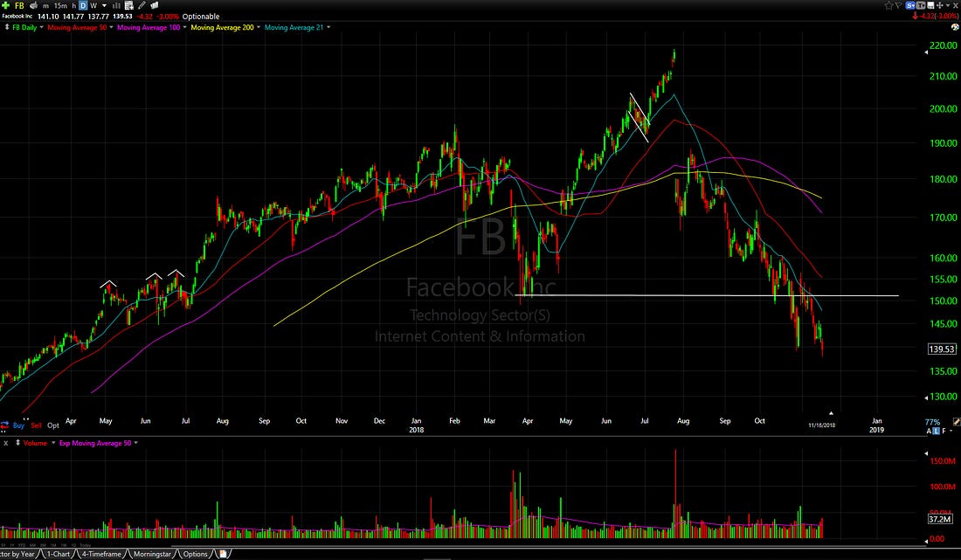Click the small arrow marker at 220.00
Image resolution: width=961 pixels, height=560 pixels.
[x=925, y=52]
